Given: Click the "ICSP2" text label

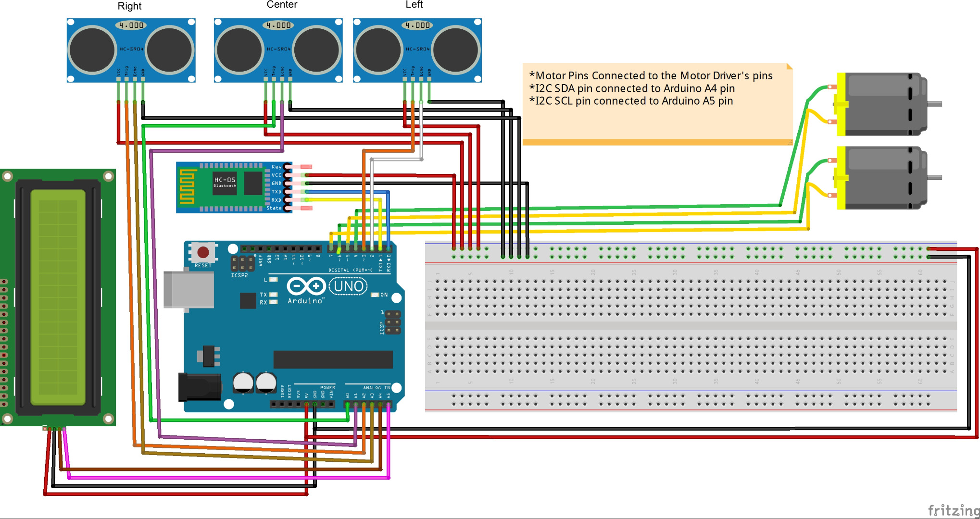Looking at the screenshot, I should point(239,275).
